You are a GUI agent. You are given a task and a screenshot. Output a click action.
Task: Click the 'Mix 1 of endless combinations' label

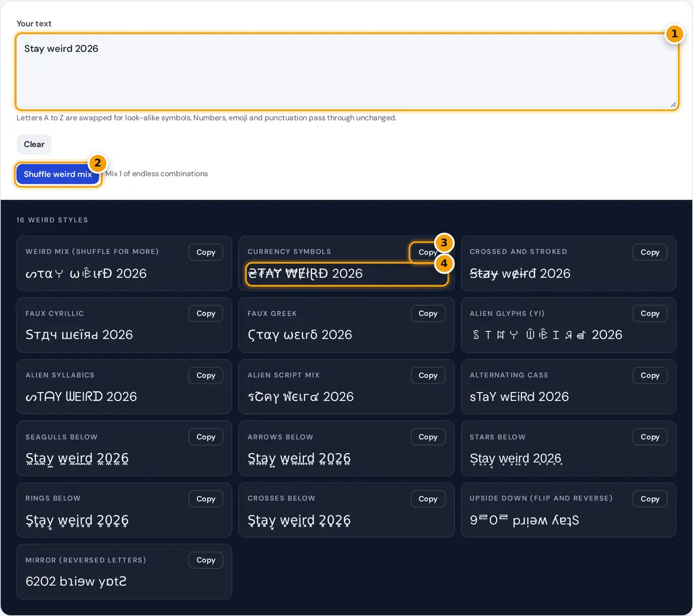(157, 174)
